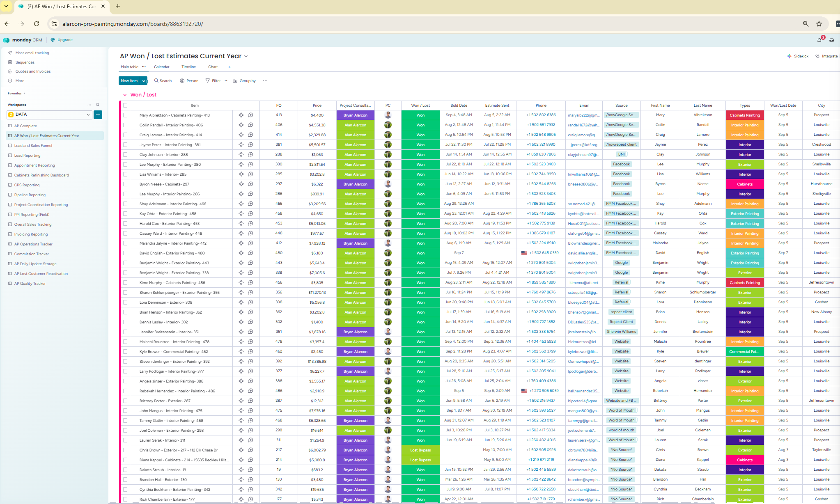Open update conversation for Craig Lamore row
The width and height of the screenshot is (840, 504).
pos(250,135)
